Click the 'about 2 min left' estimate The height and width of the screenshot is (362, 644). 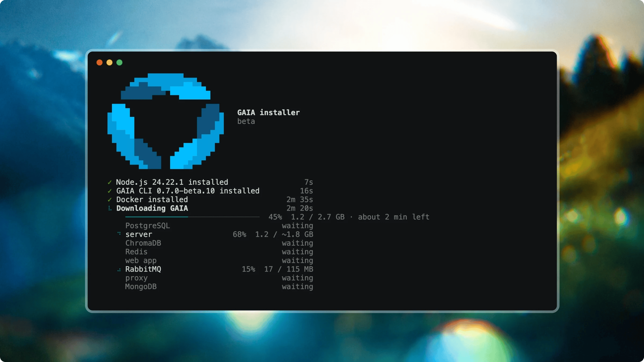click(394, 217)
